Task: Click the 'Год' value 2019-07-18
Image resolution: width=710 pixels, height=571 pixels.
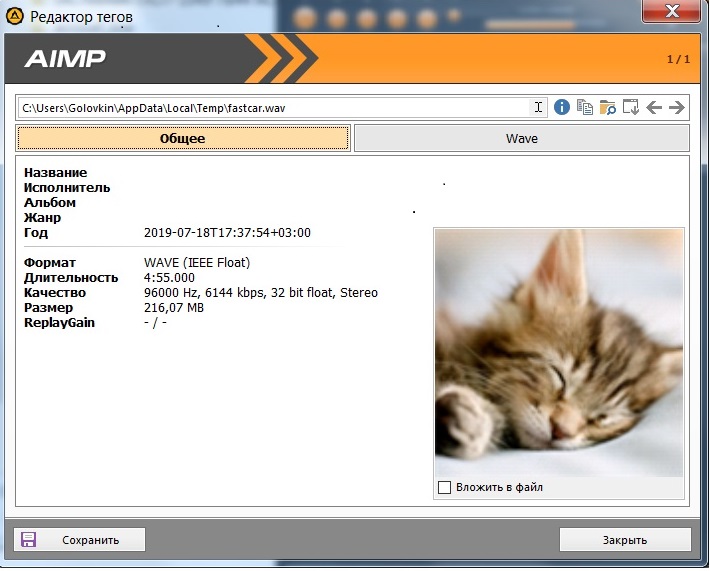Action: pyautogui.click(x=227, y=233)
